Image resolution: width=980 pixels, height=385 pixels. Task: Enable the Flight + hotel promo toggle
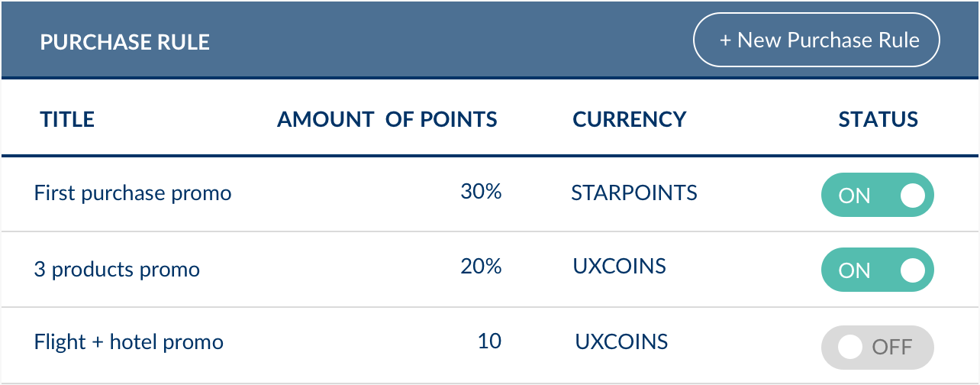(877, 347)
